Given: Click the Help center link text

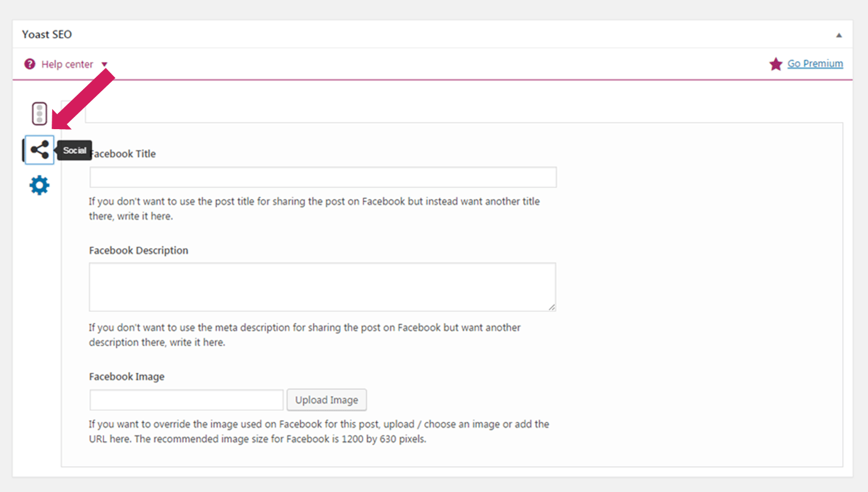Looking at the screenshot, I should click(67, 64).
